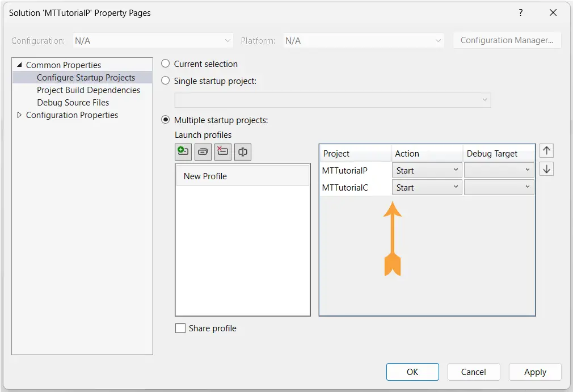Select Project Build Dependencies in the tree

[x=88, y=90]
